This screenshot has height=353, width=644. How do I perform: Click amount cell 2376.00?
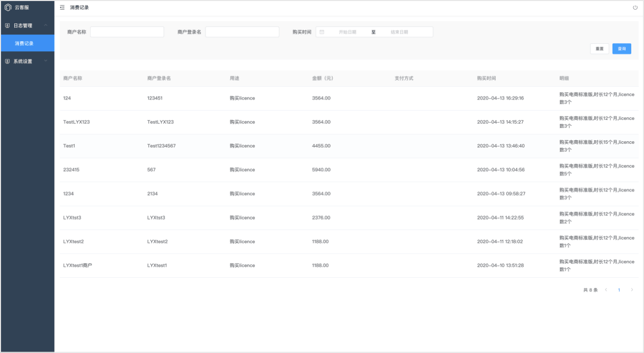click(x=321, y=217)
